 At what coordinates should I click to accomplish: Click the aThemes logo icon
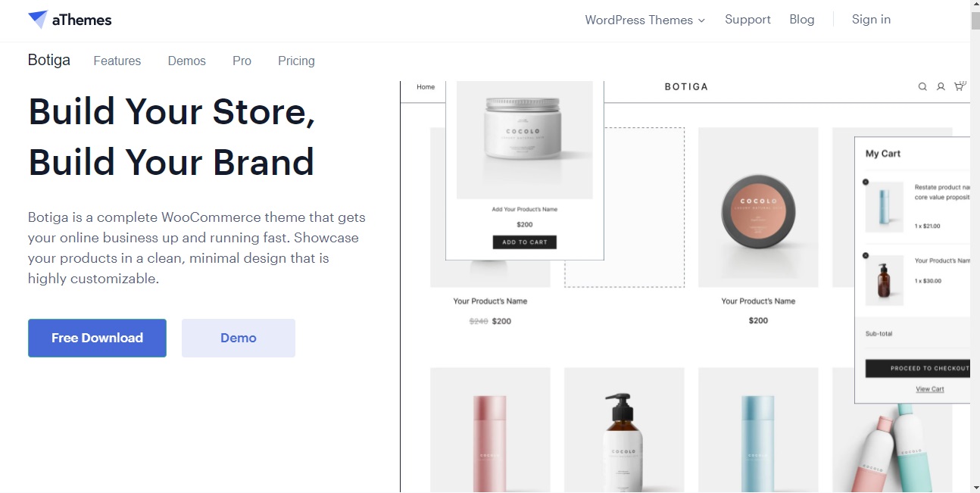[38, 20]
